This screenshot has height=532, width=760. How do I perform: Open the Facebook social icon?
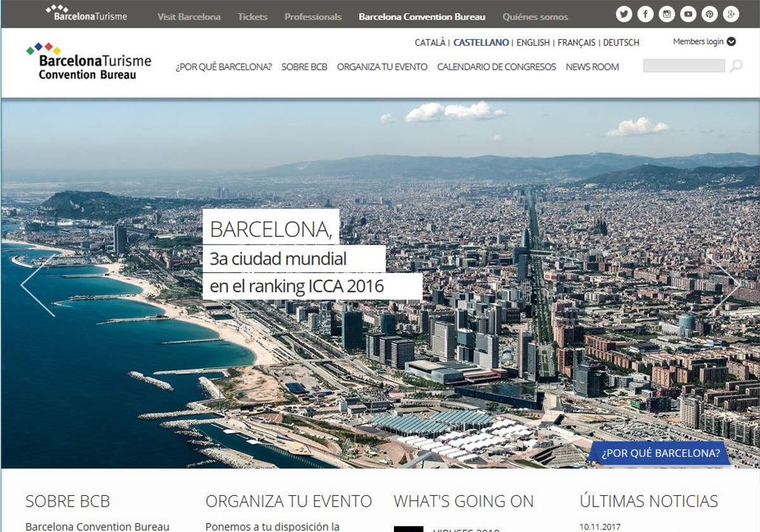click(645, 14)
